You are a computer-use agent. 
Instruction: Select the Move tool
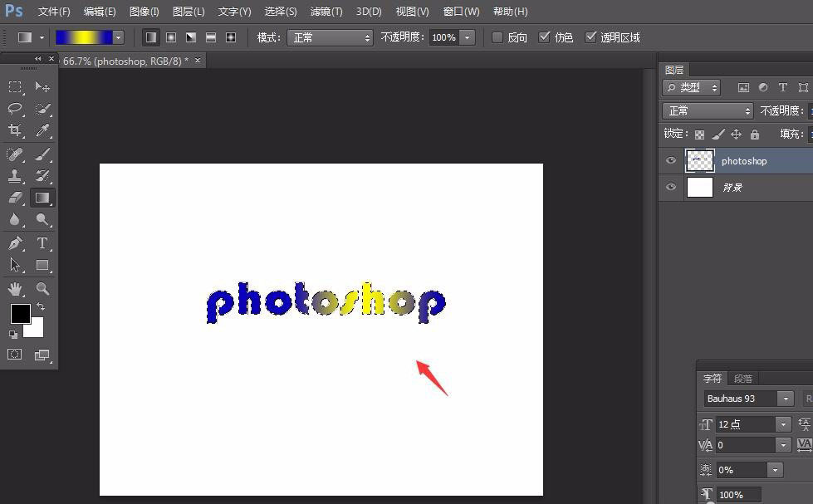42,86
